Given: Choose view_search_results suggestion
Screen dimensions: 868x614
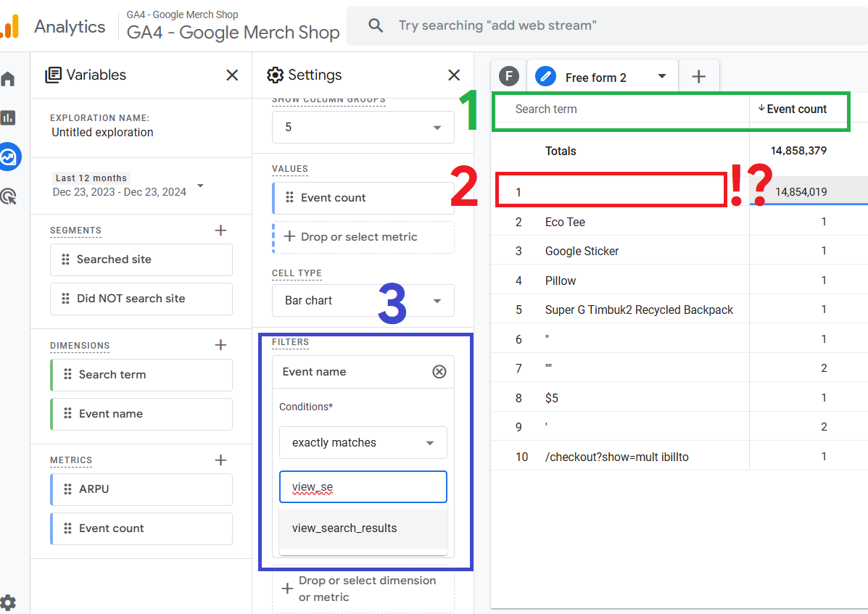Looking at the screenshot, I should coord(363,528).
